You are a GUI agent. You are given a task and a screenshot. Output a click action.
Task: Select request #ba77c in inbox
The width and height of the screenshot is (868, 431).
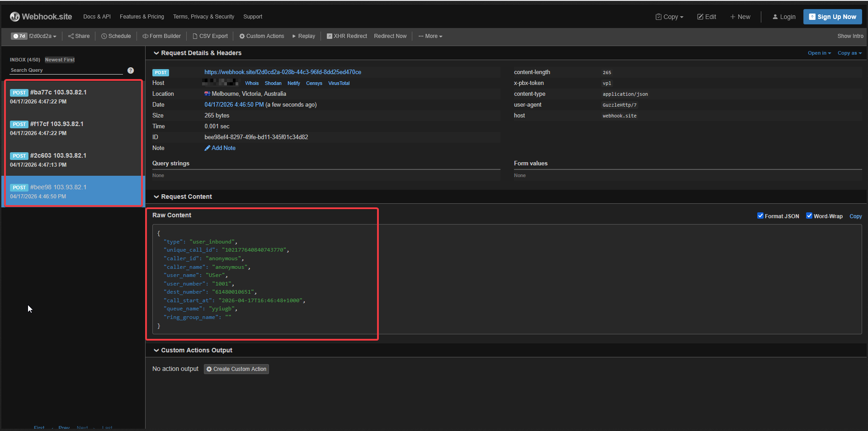[x=73, y=97]
